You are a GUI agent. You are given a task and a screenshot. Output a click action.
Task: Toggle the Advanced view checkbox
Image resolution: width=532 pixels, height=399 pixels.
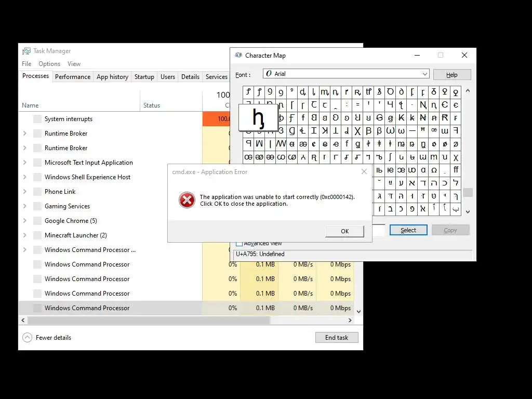click(239, 244)
